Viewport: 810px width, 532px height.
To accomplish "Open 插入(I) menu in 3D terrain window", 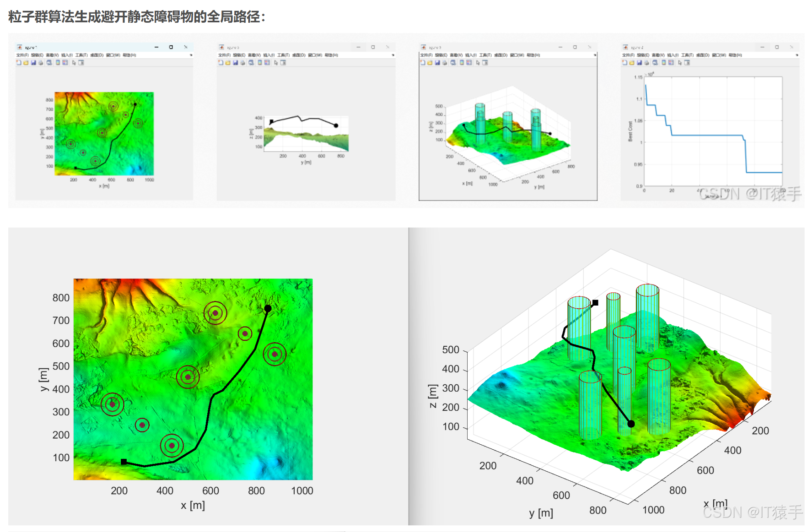I will coord(471,55).
